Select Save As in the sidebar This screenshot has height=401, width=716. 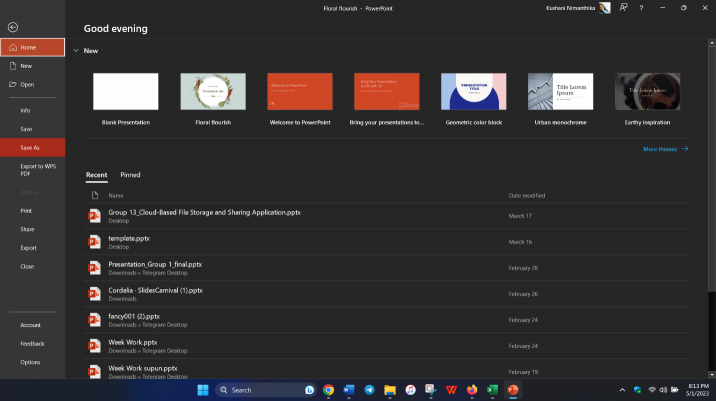pos(32,148)
